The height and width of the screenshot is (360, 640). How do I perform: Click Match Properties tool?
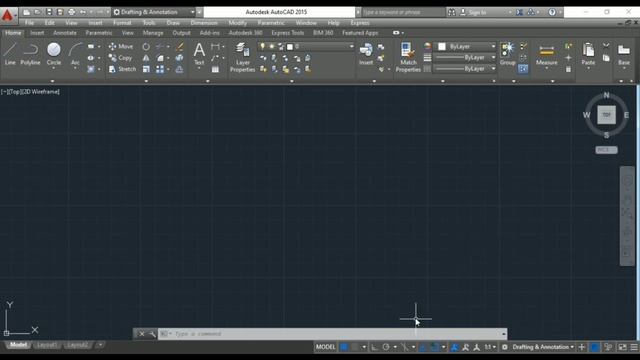point(408,57)
